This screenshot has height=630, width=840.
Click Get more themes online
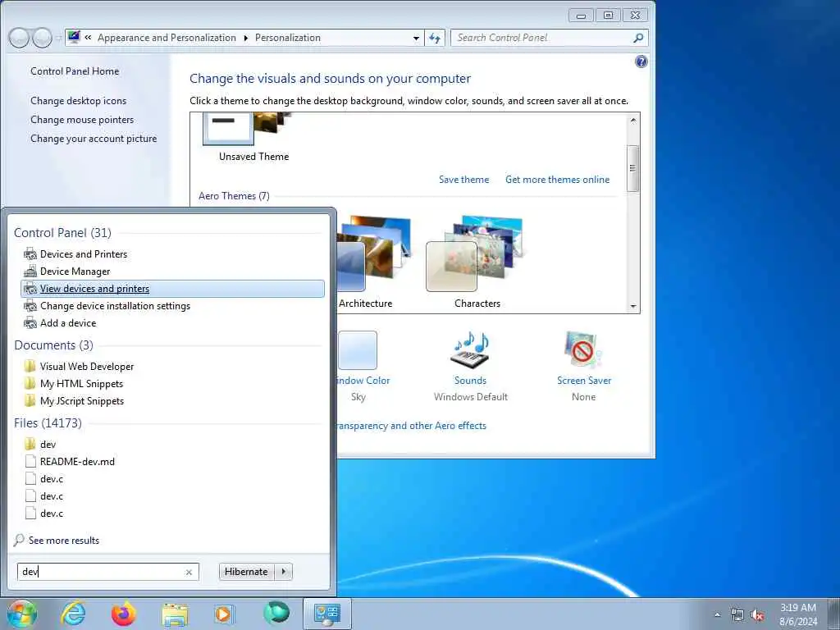coord(557,180)
